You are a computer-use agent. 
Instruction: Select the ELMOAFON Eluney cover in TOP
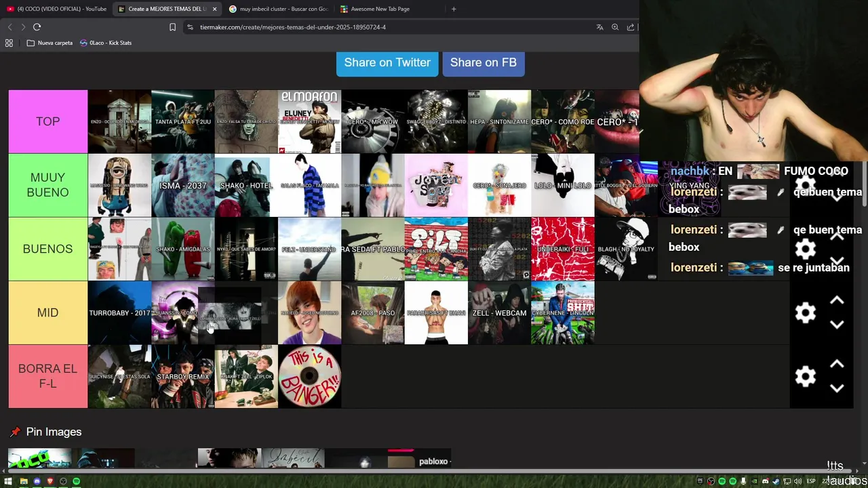pyautogui.click(x=309, y=121)
